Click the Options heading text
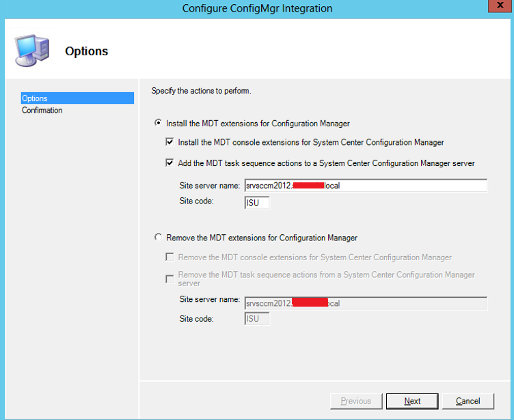The width and height of the screenshot is (514, 420). coord(87,51)
